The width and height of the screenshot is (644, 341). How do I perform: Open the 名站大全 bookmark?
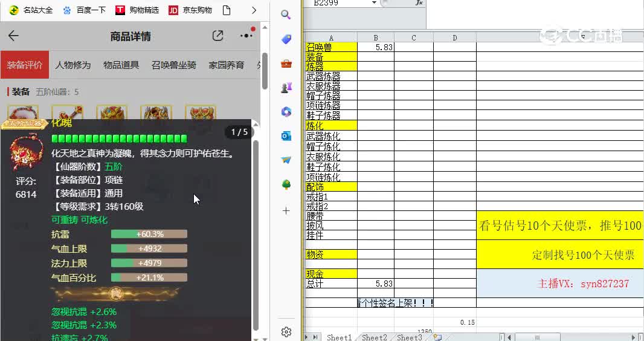pyautogui.click(x=31, y=10)
